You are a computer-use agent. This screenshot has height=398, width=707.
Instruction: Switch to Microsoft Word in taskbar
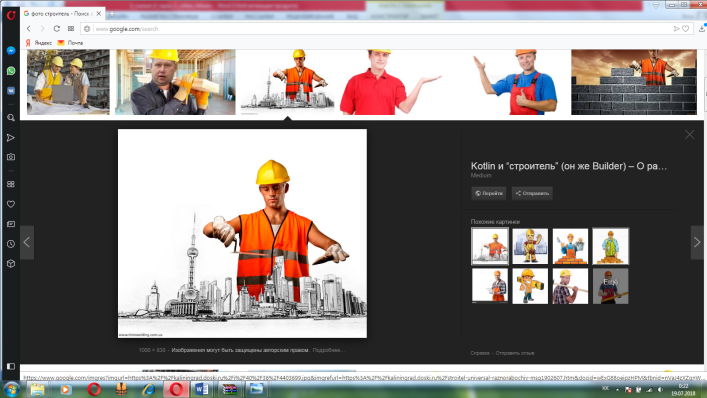(202, 389)
